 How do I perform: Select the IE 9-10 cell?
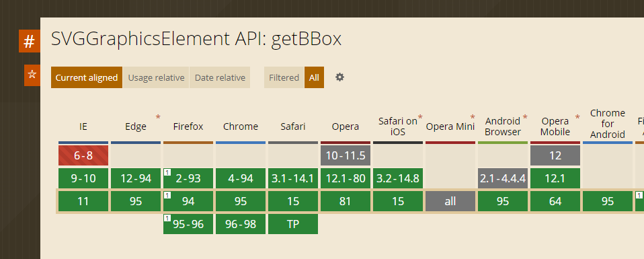pyautogui.click(x=83, y=178)
